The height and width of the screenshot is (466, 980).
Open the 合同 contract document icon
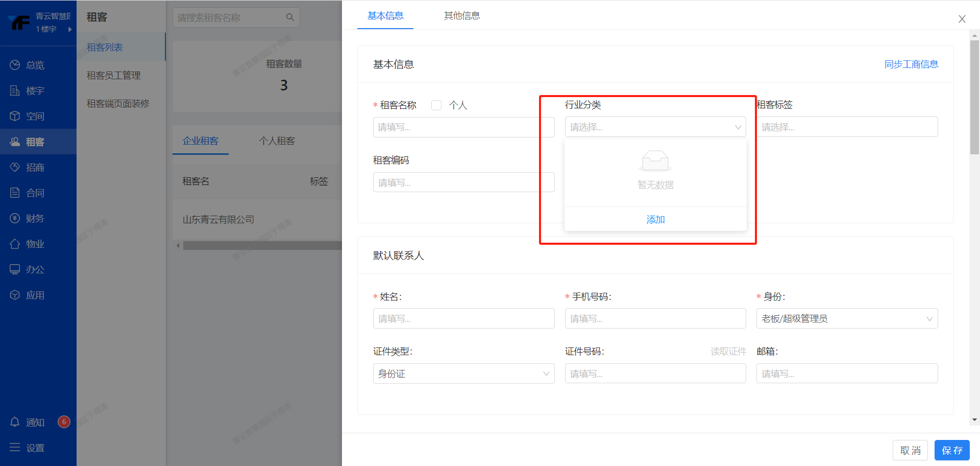coord(15,193)
